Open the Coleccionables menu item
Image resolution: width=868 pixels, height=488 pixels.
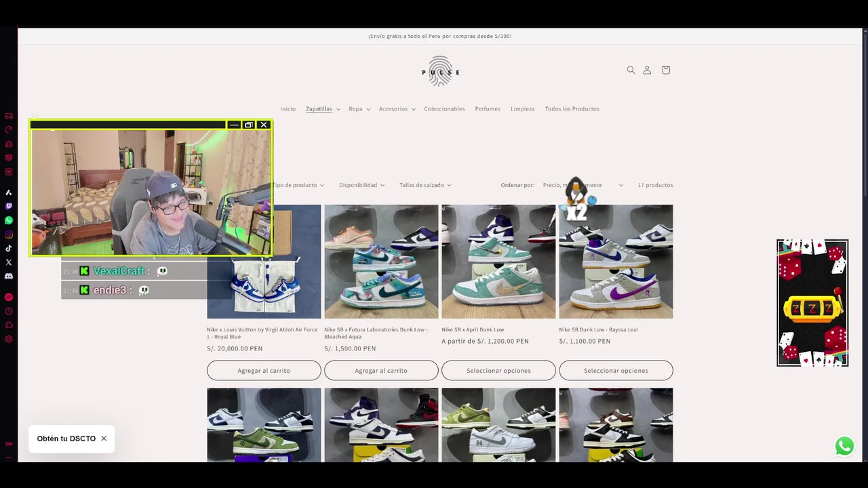(x=444, y=109)
